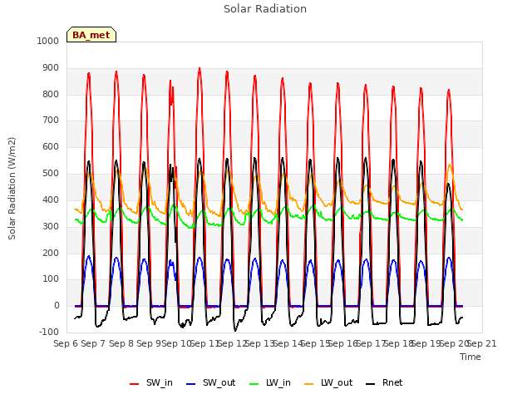This screenshot has width=532, height=399.
Task: Click the 300 y-axis tick label
Action: click(51, 226)
